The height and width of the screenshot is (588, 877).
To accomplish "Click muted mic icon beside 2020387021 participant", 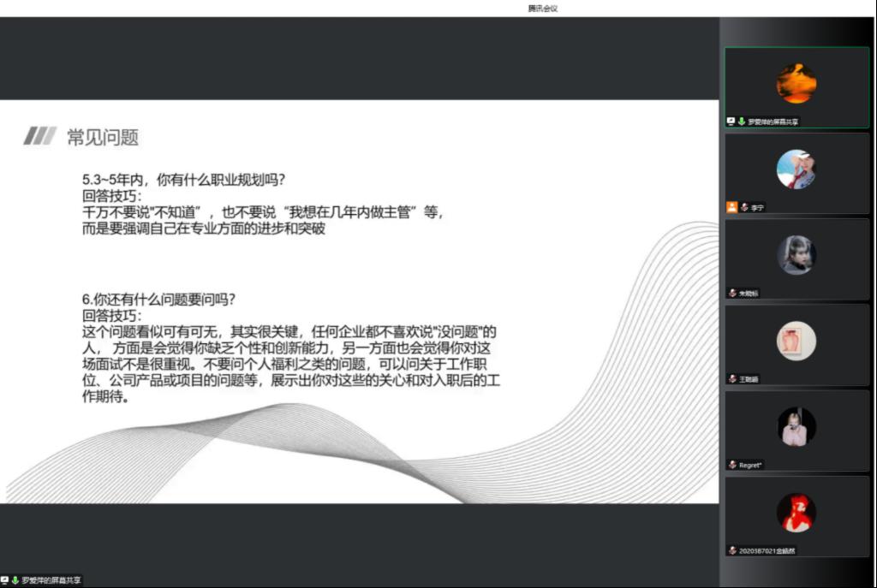I will (732, 550).
